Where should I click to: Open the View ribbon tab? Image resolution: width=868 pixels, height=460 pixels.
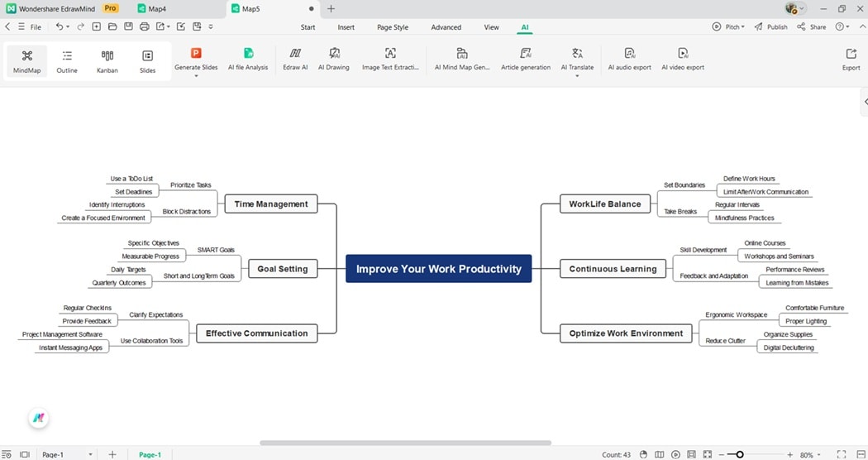pos(491,27)
